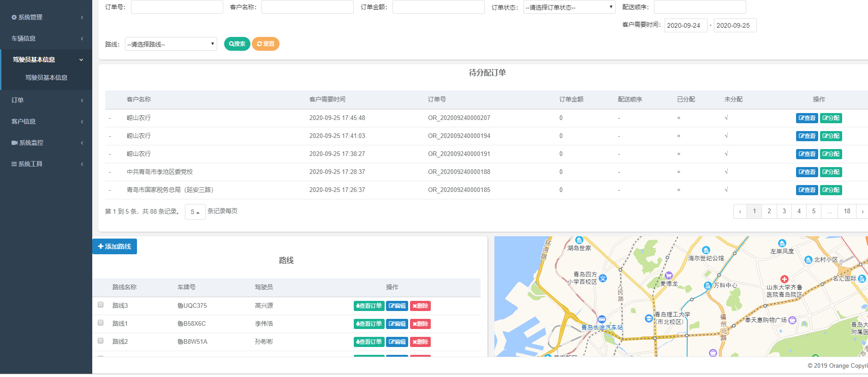The height and width of the screenshot is (377, 868).
Task: Expand 系统监控 sidebar menu
Action: click(x=46, y=143)
